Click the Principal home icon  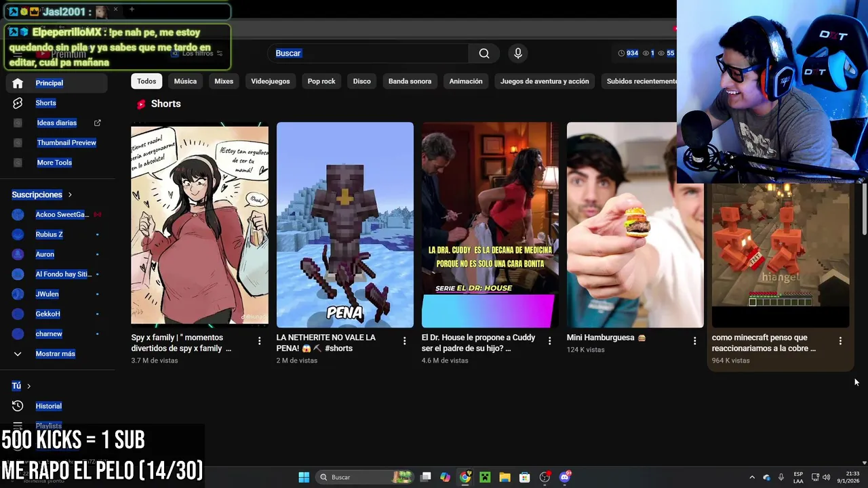click(18, 83)
